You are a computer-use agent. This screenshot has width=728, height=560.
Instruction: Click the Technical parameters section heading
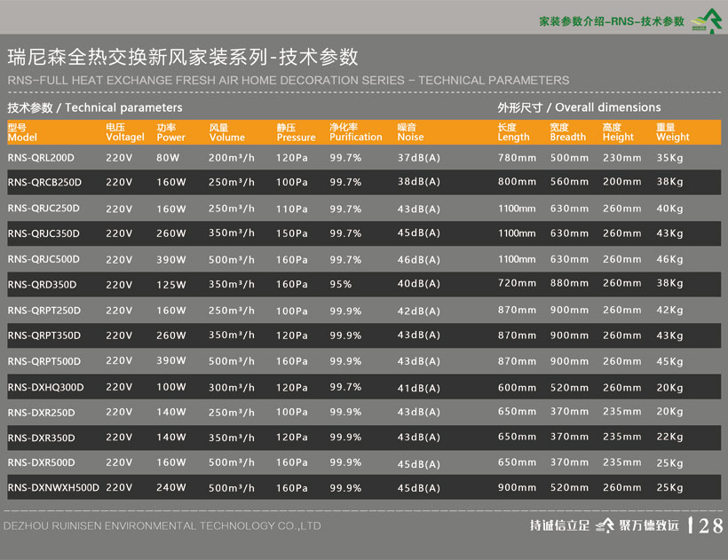coord(95,108)
